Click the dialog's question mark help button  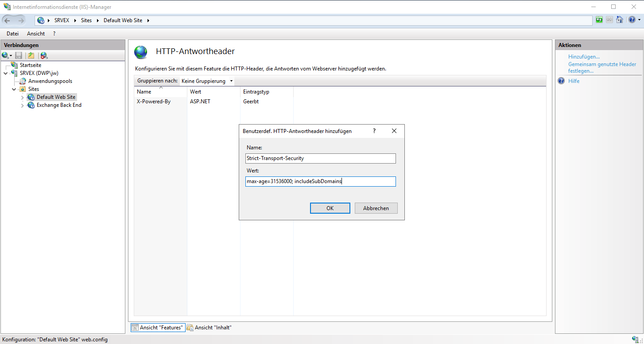point(374,131)
